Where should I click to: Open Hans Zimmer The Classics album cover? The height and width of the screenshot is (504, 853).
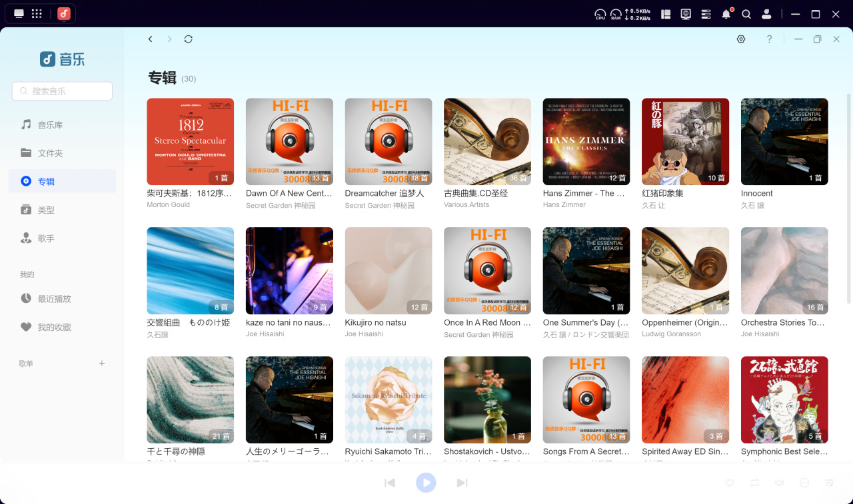(586, 142)
